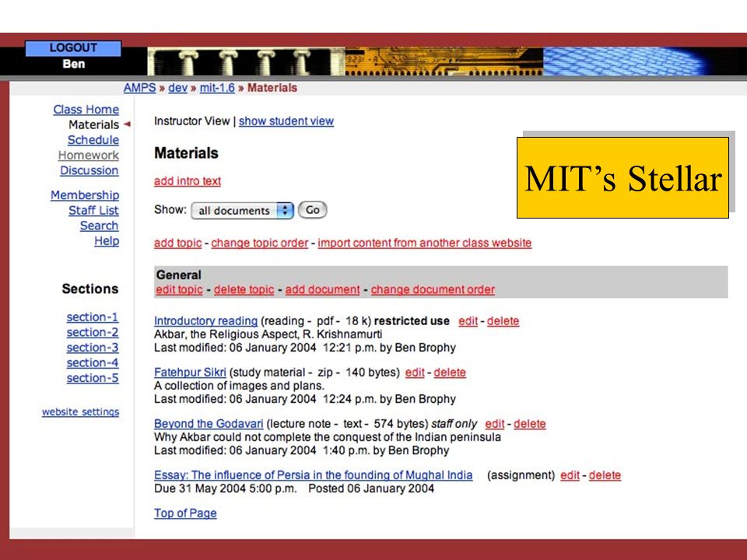Screen dimensions: 747x560
Task: Edit topic for General
Action: click(x=179, y=289)
